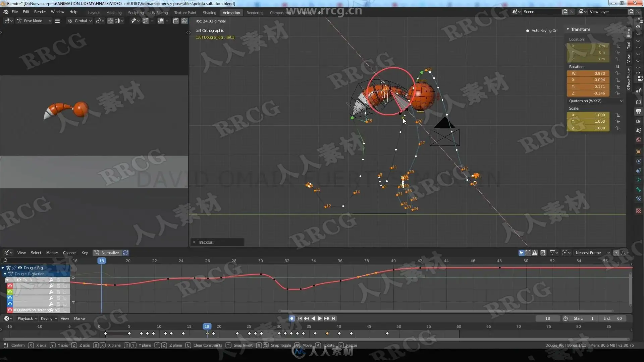Screen dimensions: 644x362
Task: Open the Window menu
Action: pyautogui.click(x=57, y=12)
